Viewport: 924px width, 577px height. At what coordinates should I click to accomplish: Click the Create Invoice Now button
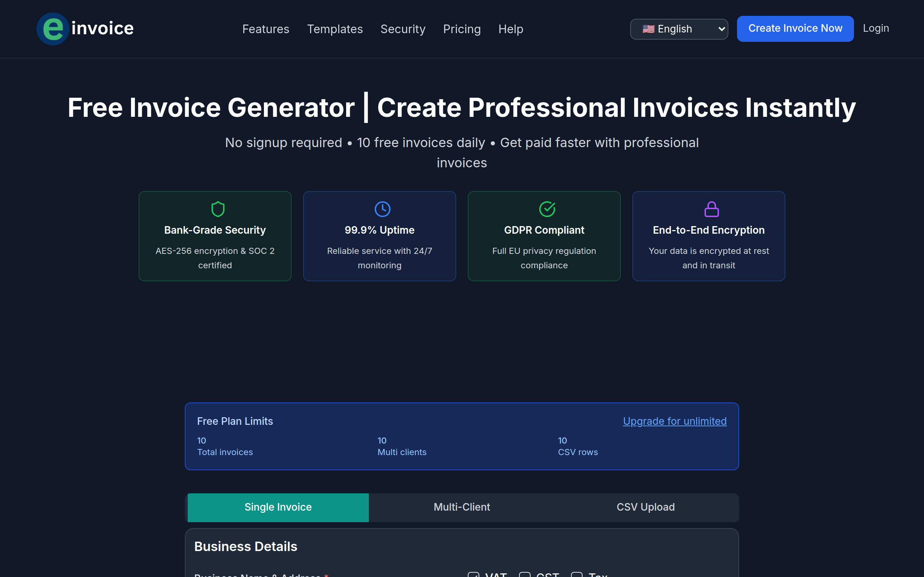[795, 28]
